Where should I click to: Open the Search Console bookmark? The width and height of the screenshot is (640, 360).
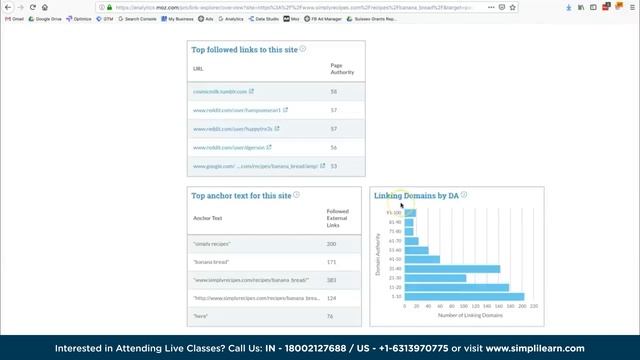coord(137,19)
